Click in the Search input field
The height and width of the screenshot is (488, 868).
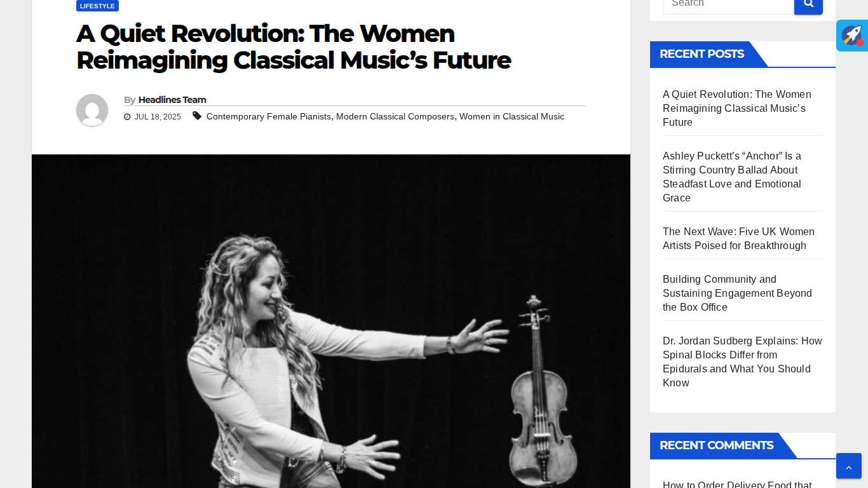click(728, 5)
